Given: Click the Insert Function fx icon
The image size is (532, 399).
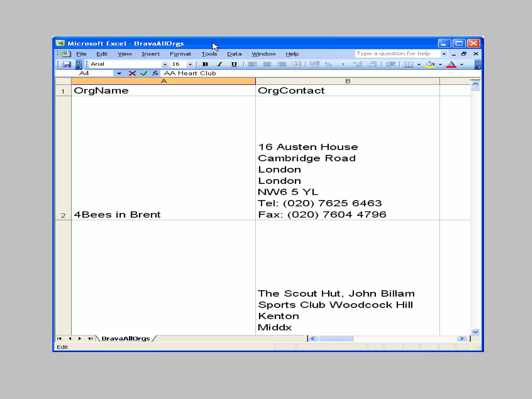Looking at the screenshot, I should [155, 74].
